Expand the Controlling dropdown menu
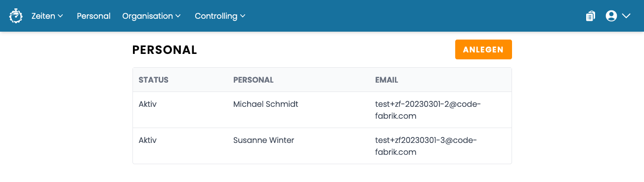The width and height of the screenshot is (644, 182). pyautogui.click(x=220, y=16)
